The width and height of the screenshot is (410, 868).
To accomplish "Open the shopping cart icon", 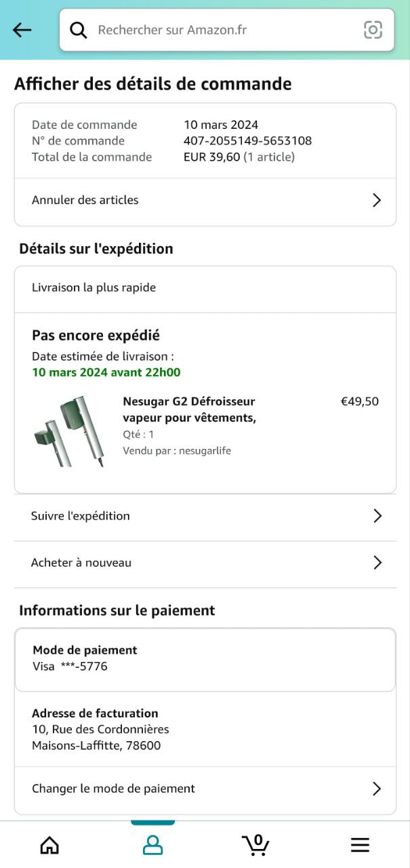I will click(255, 844).
